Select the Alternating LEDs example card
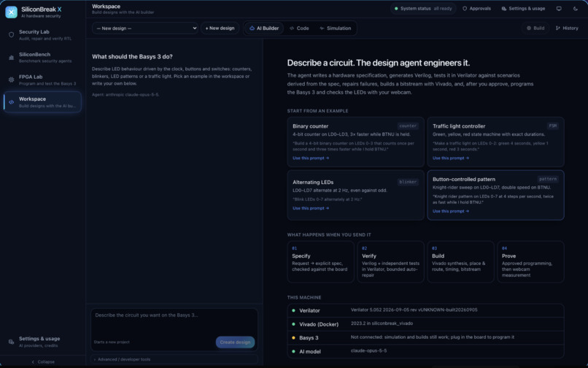Viewport: 588px width, 368px height. tap(355, 195)
